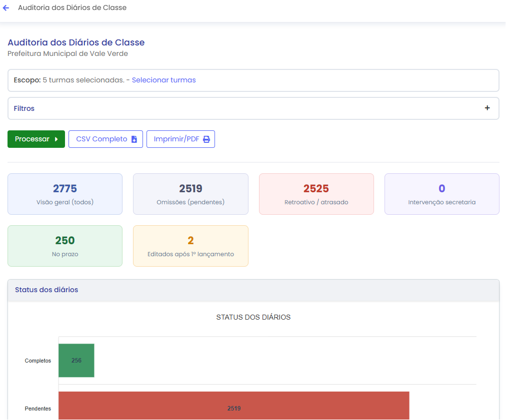Export using CSV Completo button
506x420 pixels.
point(105,139)
